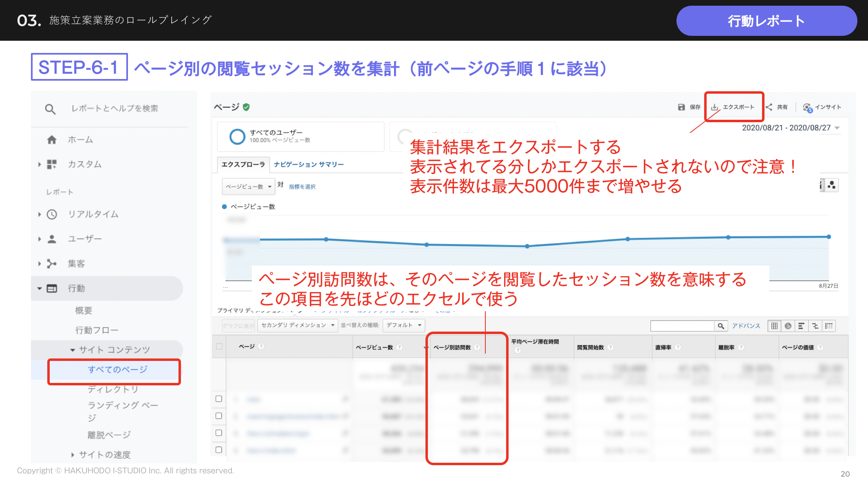
Task: Click the Share (共有) icon
Action: [769, 107]
